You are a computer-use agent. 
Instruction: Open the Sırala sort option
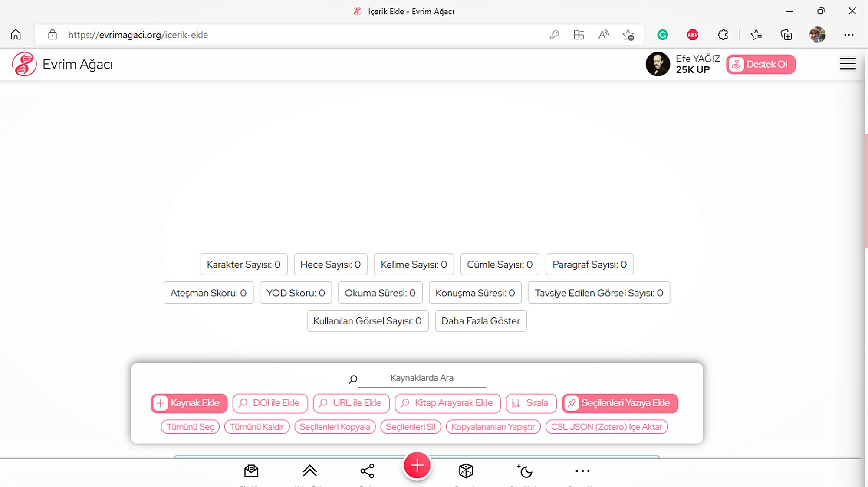click(531, 403)
